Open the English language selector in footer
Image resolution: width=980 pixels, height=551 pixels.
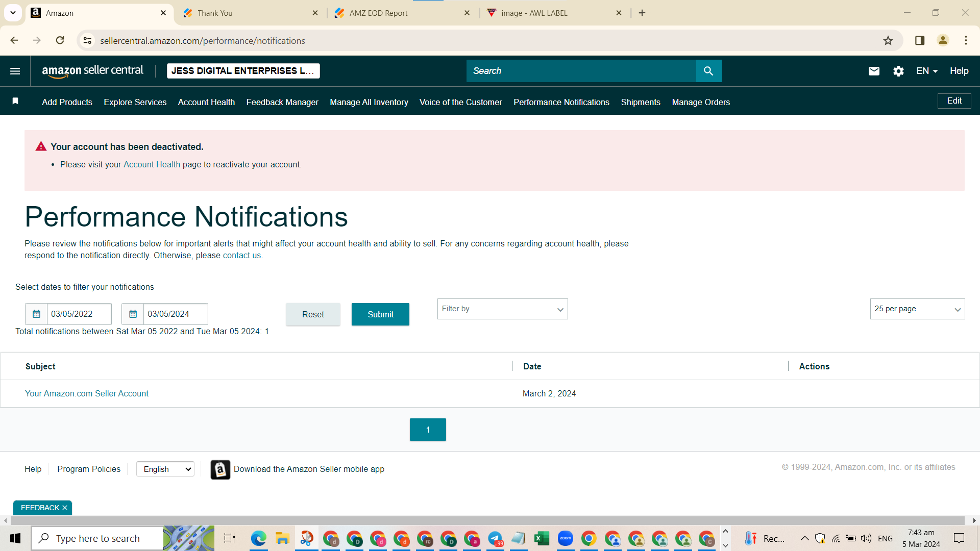[165, 469]
